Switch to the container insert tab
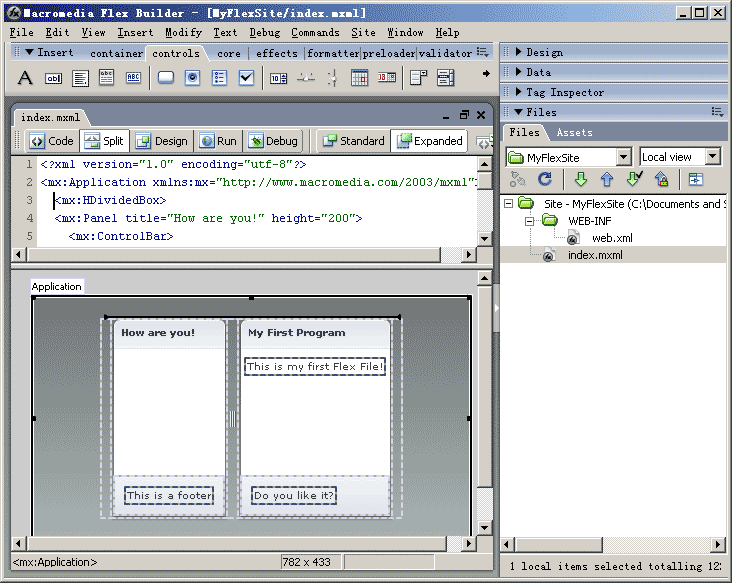Screen dimensions: 732x583 [116, 54]
